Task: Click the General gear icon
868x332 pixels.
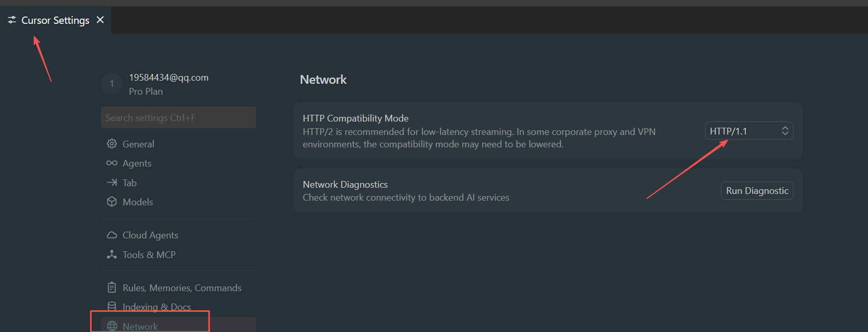Action: click(112, 144)
